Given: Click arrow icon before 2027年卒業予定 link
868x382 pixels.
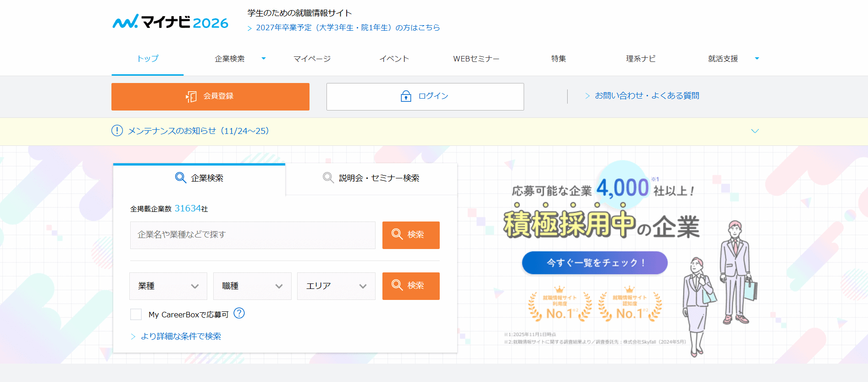Looking at the screenshot, I should pyautogui.click(x=250, y=28).
